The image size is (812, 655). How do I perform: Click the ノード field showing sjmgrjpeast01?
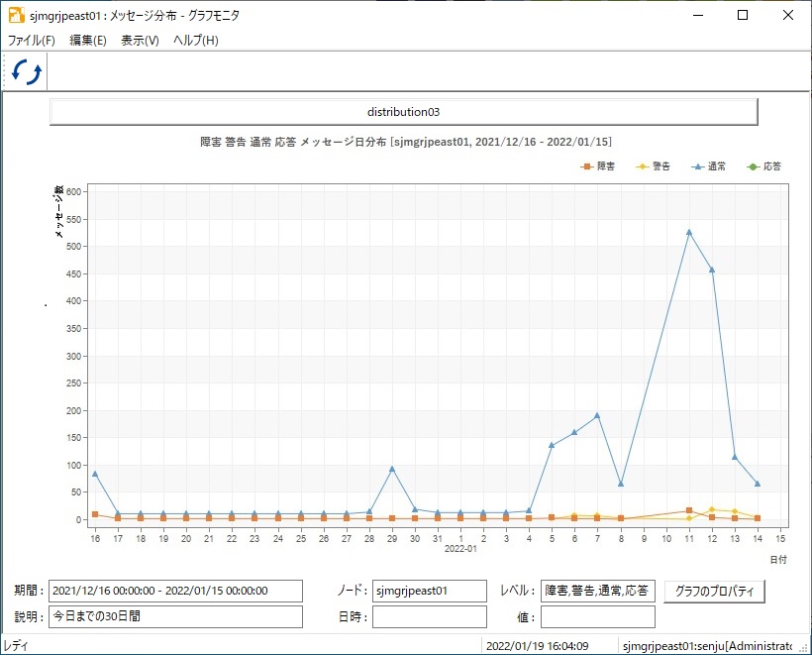[x=430, y=591]
